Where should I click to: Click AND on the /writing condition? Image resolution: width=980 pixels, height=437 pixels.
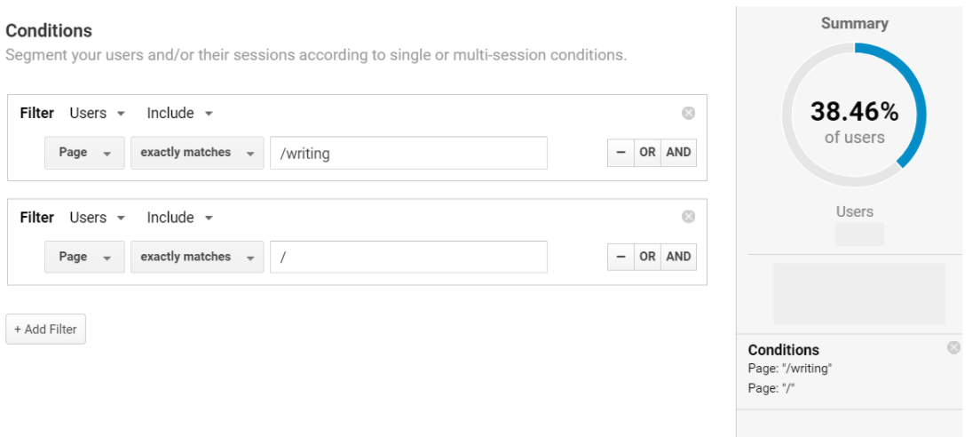click(678, 153)
